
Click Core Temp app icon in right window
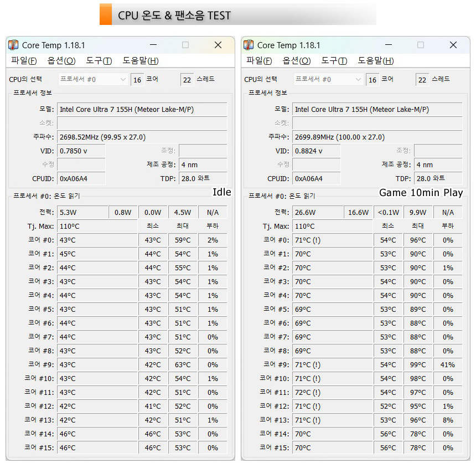click(x=249, y=45)
